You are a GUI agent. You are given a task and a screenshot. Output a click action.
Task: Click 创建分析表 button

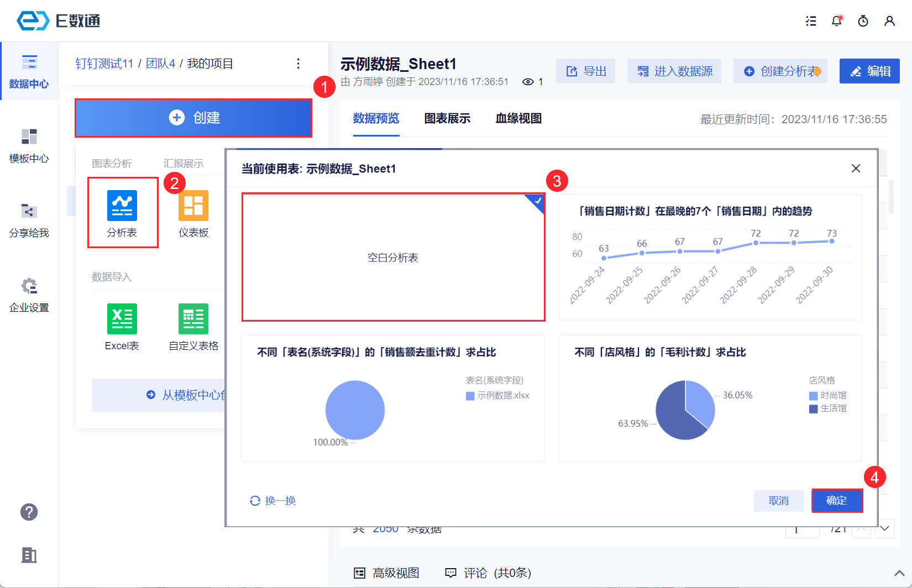(780, 71)
